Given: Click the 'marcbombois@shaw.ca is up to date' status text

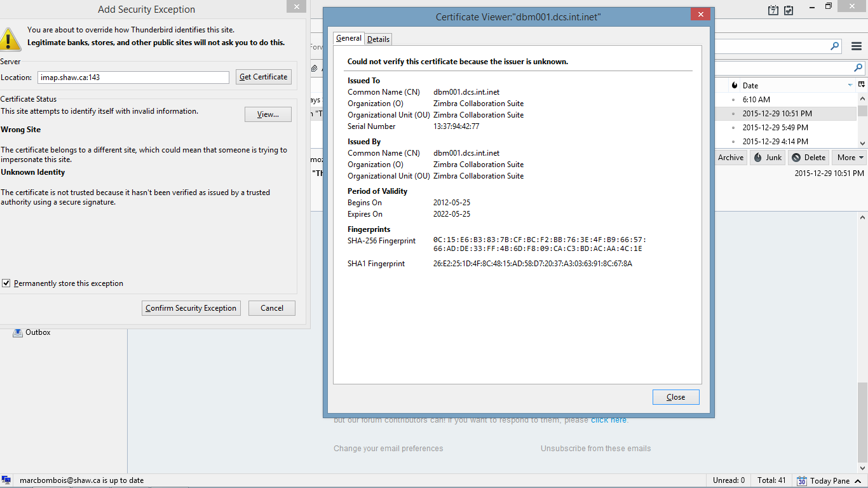Looking at the screenshot, I should tap(81, 481).
